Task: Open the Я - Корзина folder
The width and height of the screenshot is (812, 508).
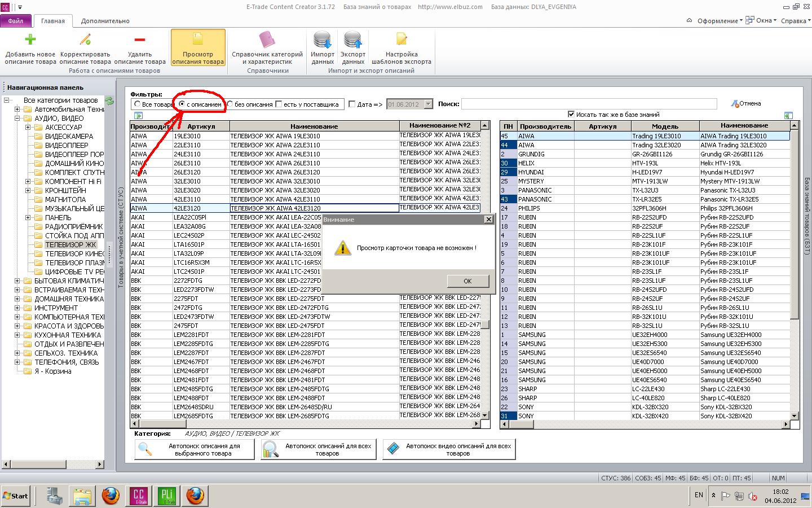Action: point(52,371)
